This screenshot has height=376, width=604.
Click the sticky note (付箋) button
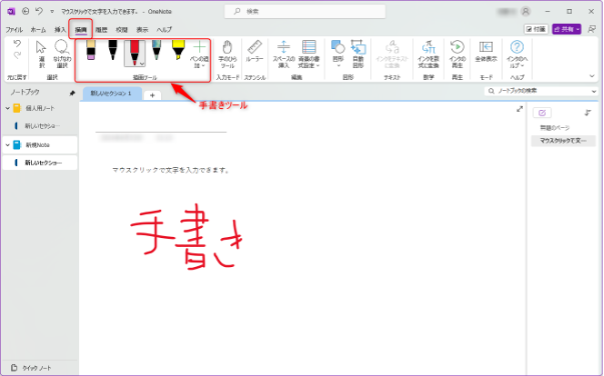pos(536,29)
